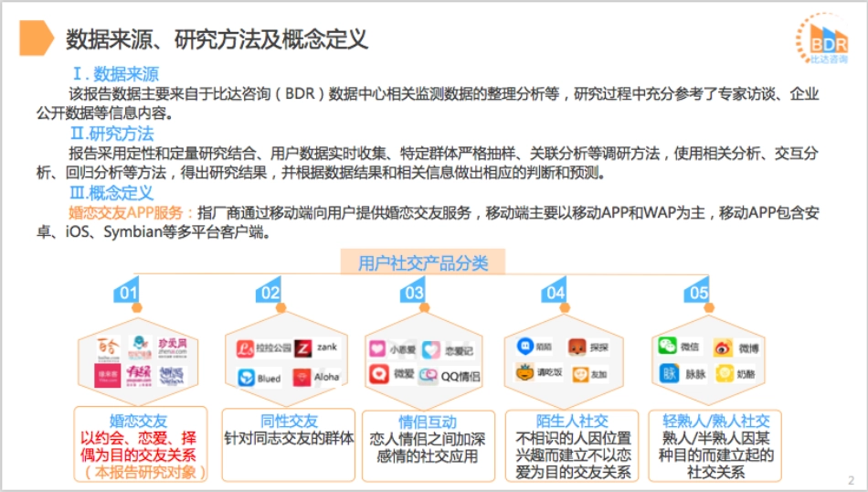Click the 世纪佳缘 mascot logo
868x492 pixels.
tap(140, 348)
